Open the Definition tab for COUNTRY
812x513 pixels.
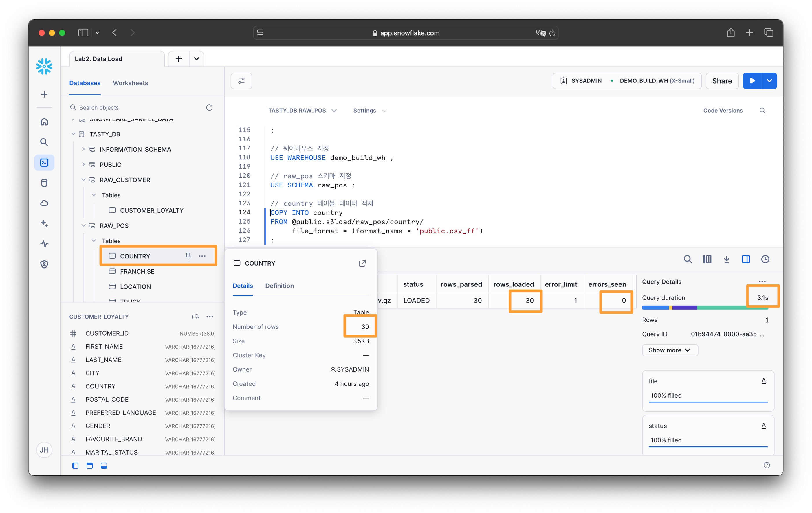pos(279,286)
